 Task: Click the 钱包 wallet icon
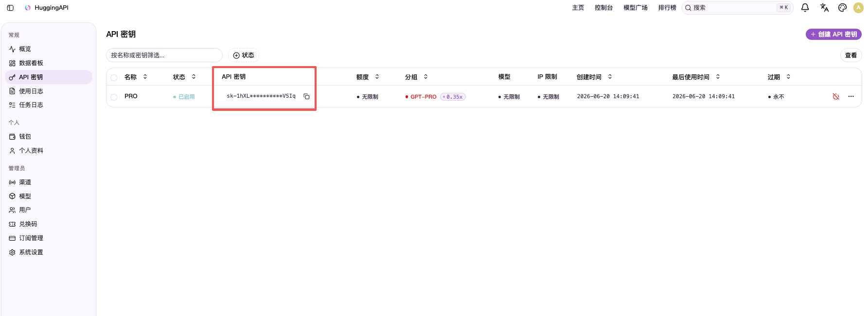13,137
